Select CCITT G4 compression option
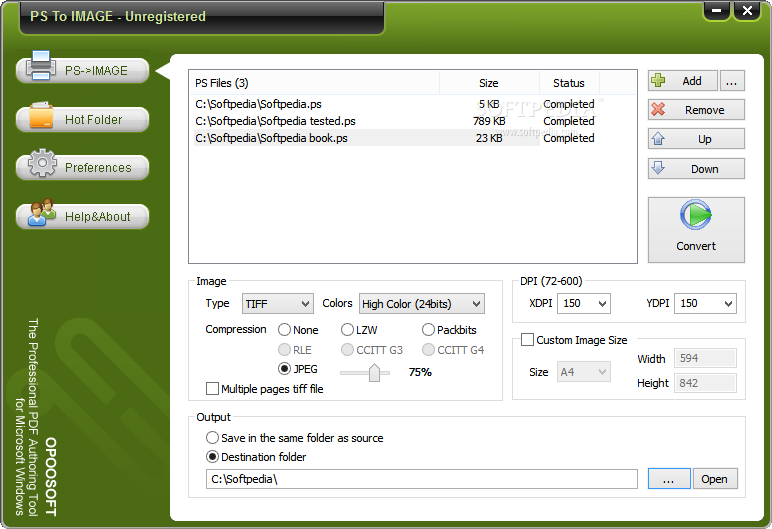Image resolution: width=772 pixels, height=529 pixels. 453,350
